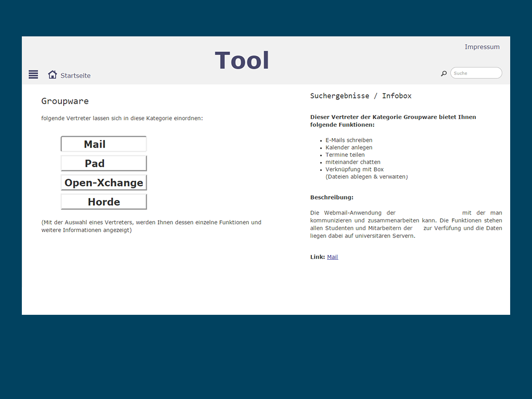Click the 'Beschreibung:' label

pyautogui.click(x=331, y=197)
